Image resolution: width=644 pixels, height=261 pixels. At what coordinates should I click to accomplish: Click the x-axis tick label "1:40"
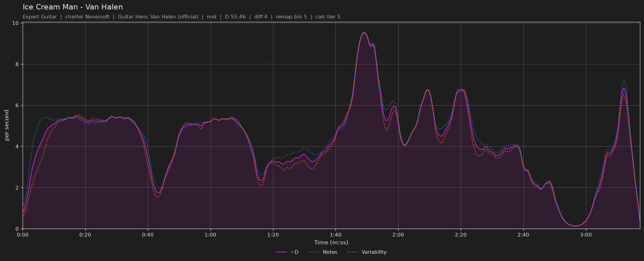point(336,235)
